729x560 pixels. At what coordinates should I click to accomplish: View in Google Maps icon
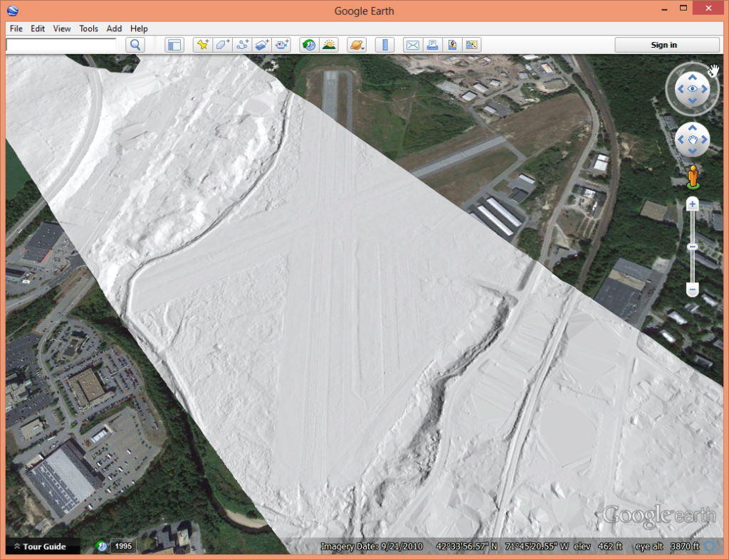tap(472, 45)
